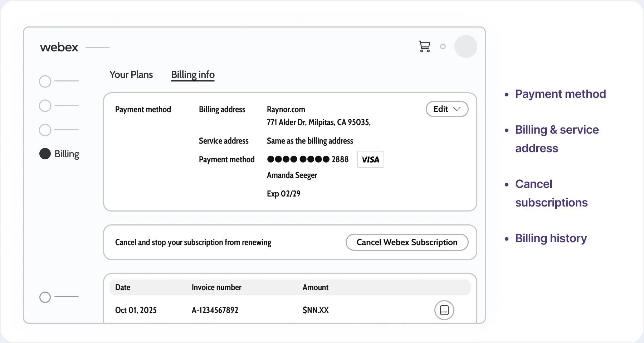The height and width of the screenshot is (343, 644).
Task: Click the small status dot beside the cart
Action: [443, 46]
